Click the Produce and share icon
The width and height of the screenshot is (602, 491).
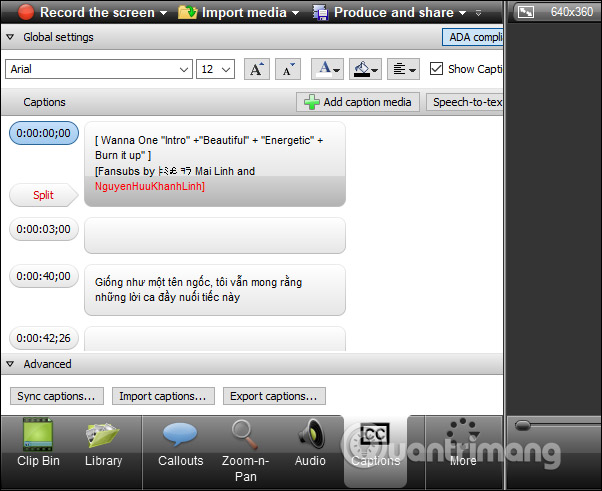(321, 13)
